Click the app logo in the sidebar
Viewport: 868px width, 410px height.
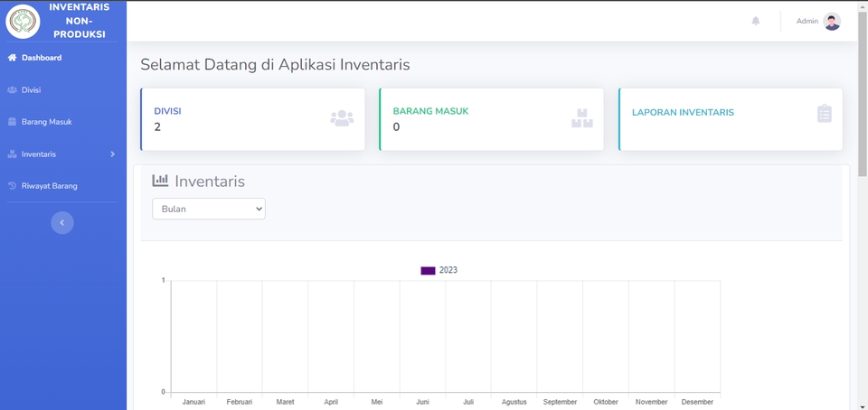[23, 22]
